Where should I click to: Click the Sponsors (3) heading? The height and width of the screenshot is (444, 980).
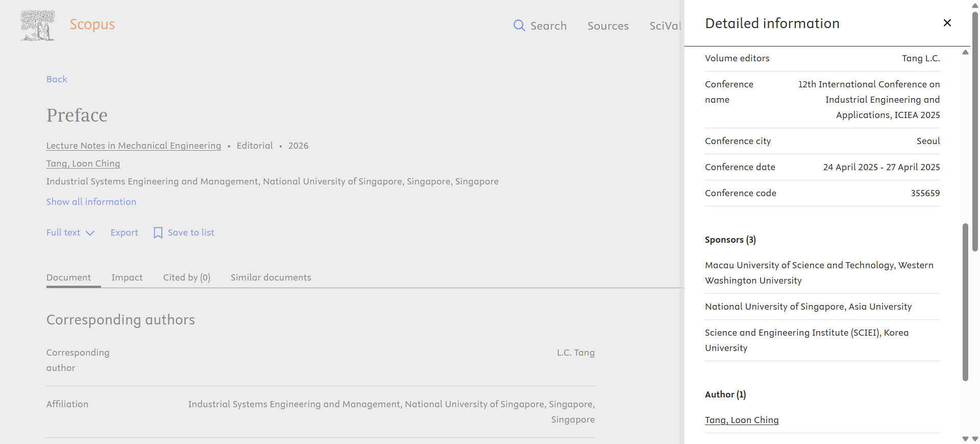coord(730,240)
